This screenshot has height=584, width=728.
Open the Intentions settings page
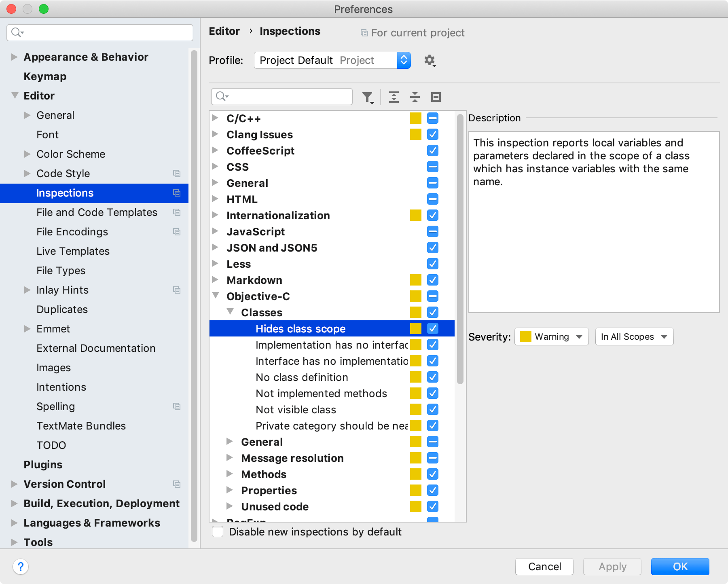61,387
